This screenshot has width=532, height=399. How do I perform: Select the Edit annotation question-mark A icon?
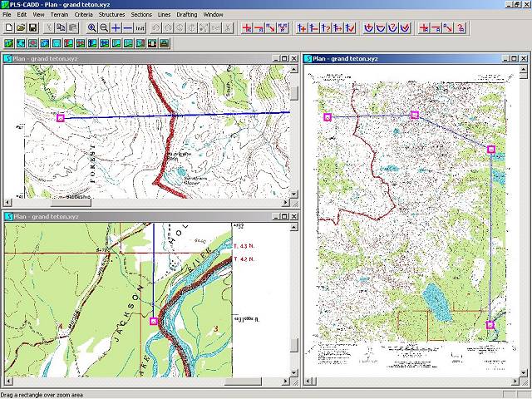460,27
